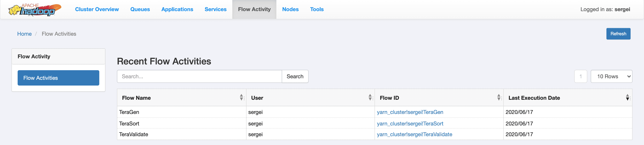Click the Apache Hadoop logo
The height and width of the screenshot is (145, 644).
coord(35,10)
